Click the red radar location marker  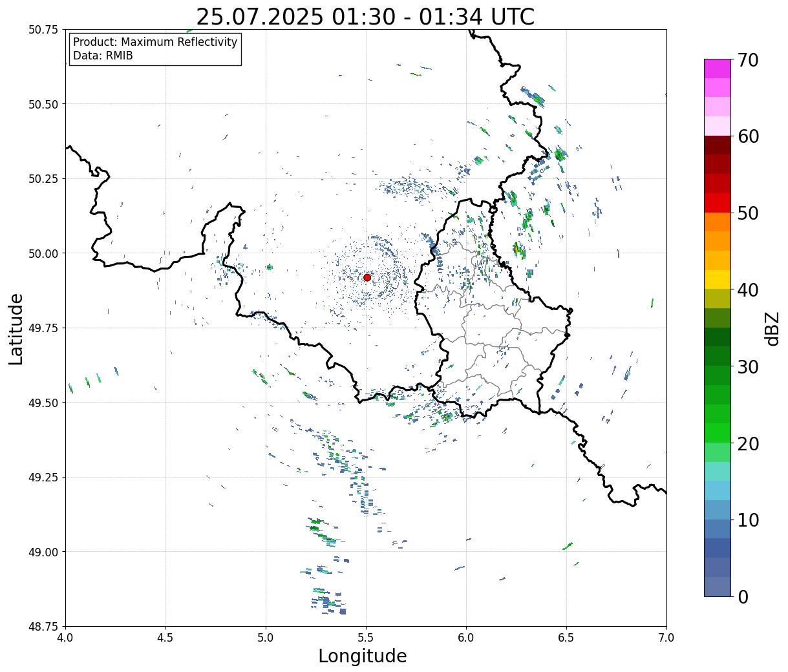367,277
